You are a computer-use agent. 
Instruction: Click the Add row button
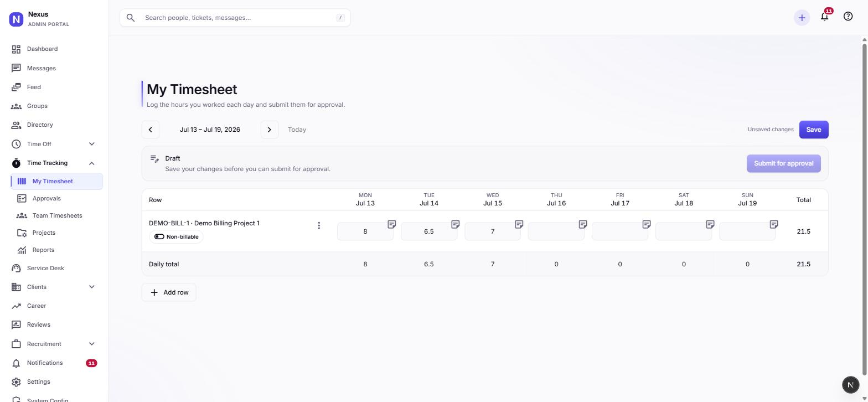tap(169, 292)
